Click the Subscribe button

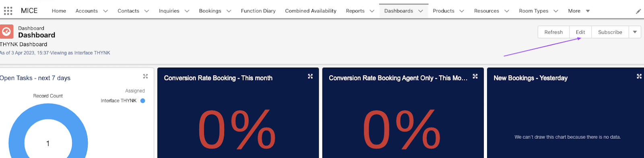(x=610, y=32)
